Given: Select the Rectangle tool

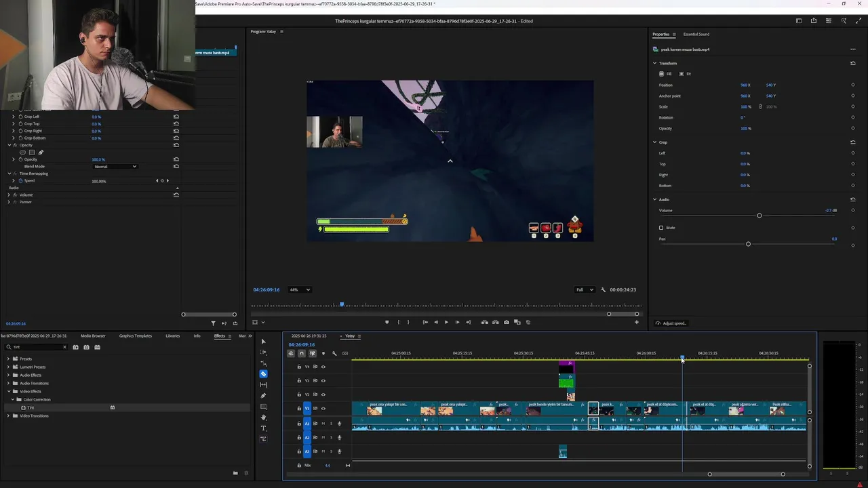Looking at the screenshot, I should pos(264,407).
